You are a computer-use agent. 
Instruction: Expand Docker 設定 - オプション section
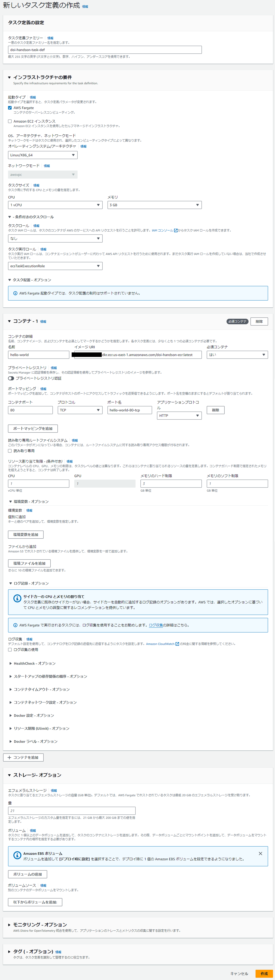pos(11,715)
